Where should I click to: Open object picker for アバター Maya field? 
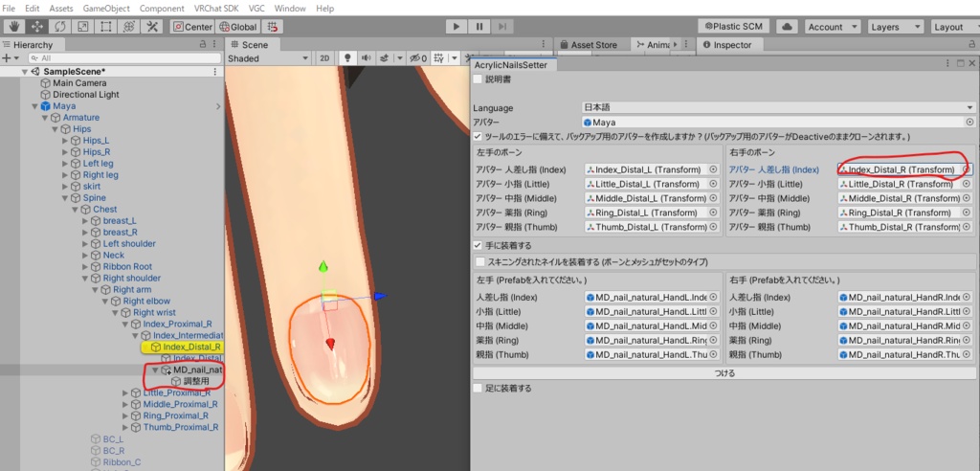[969, 122]
